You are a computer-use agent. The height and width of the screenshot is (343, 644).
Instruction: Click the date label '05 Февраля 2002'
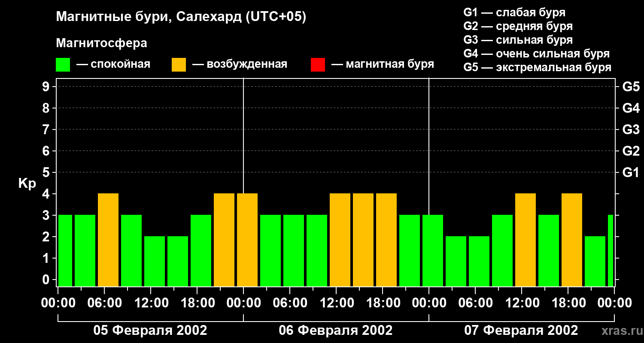click(150, 331)
